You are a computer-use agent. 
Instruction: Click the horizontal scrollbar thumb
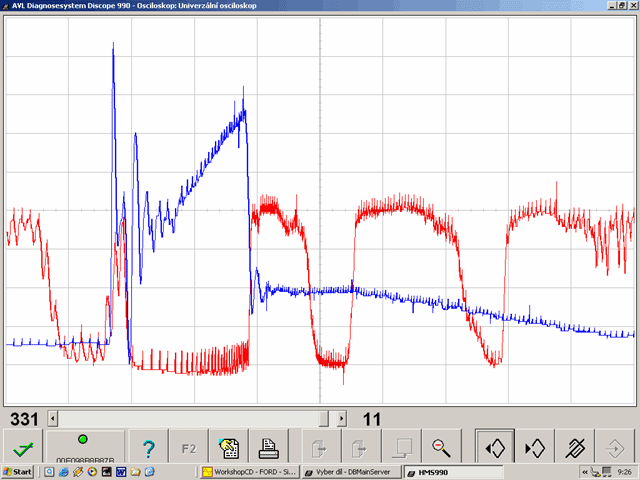pos(324,419)
